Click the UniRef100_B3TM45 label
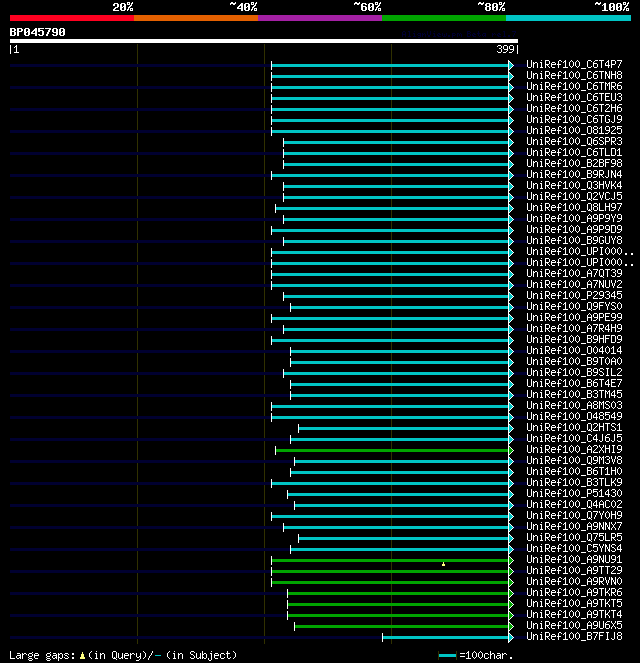 [x=574, y=394]
